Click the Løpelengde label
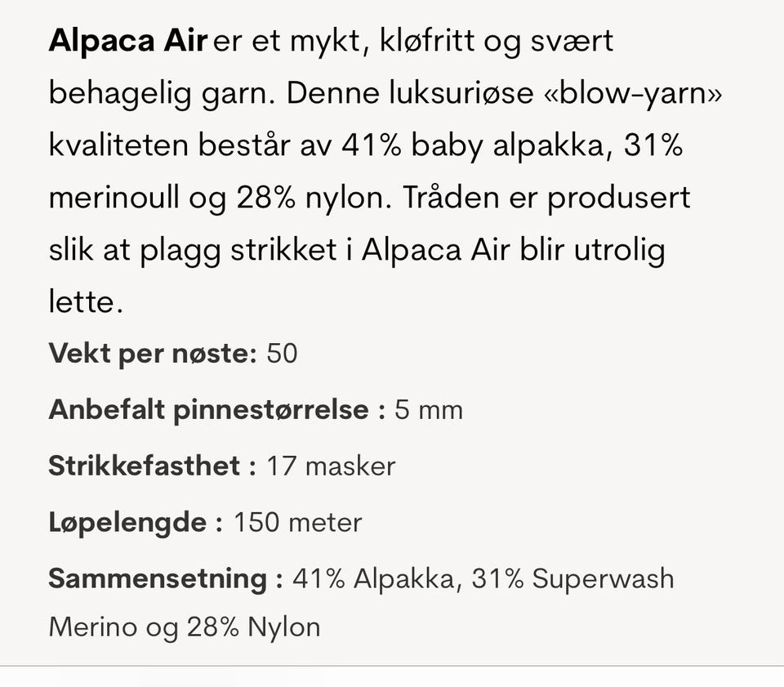784x687 pixels. [x=136, y=523]
